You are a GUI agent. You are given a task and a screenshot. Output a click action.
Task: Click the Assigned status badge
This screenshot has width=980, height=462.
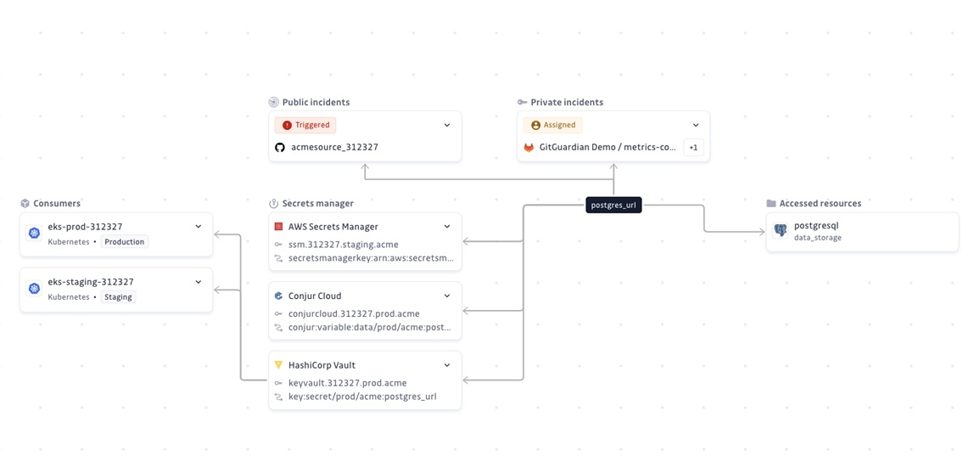click(552, 125)
